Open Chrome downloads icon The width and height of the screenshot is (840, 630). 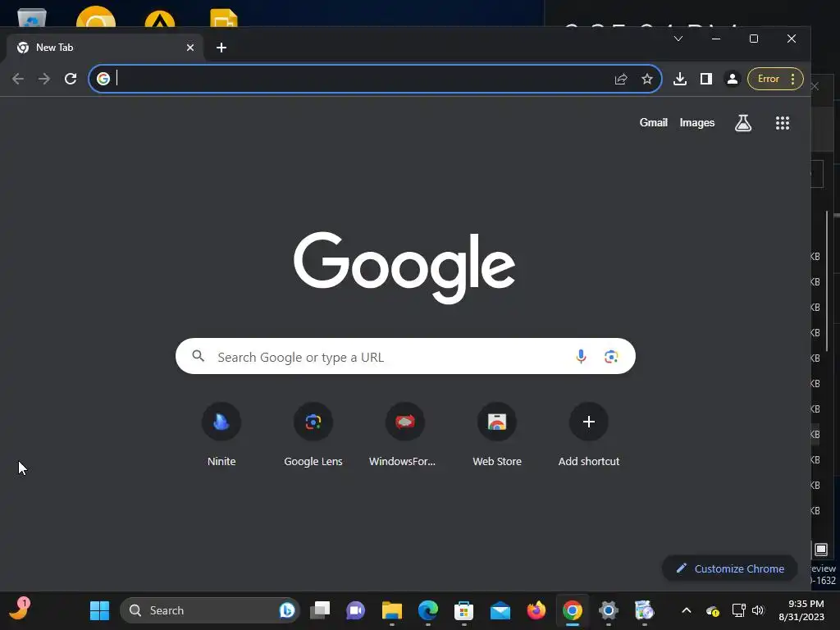coord(680,79)
